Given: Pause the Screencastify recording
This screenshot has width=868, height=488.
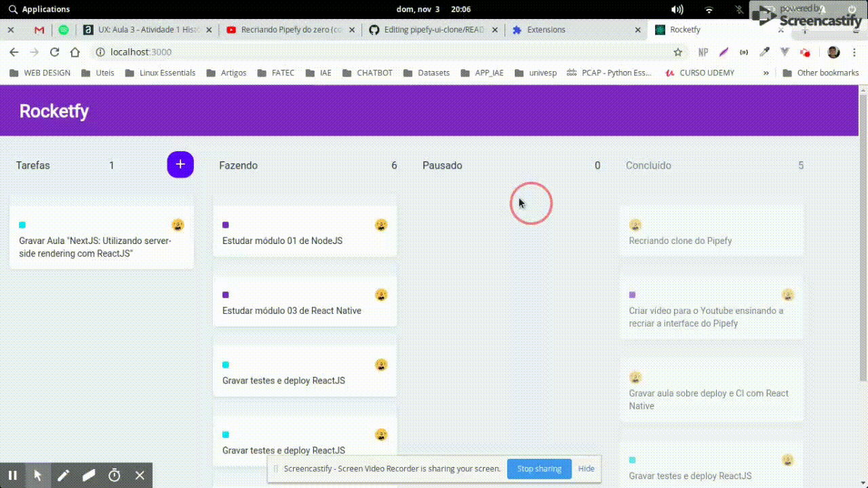Looking at the screenshot, I should coord(12,476).
